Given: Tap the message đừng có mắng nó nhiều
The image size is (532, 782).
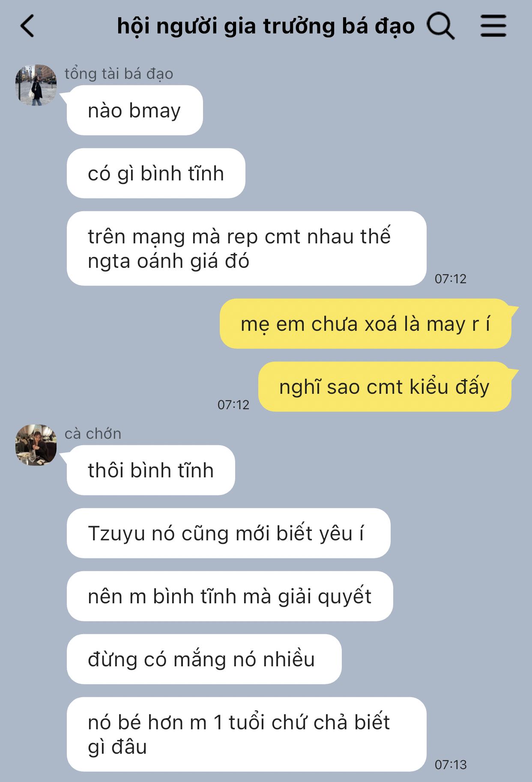Looking at the screenshot, I should tap(204, 659).
